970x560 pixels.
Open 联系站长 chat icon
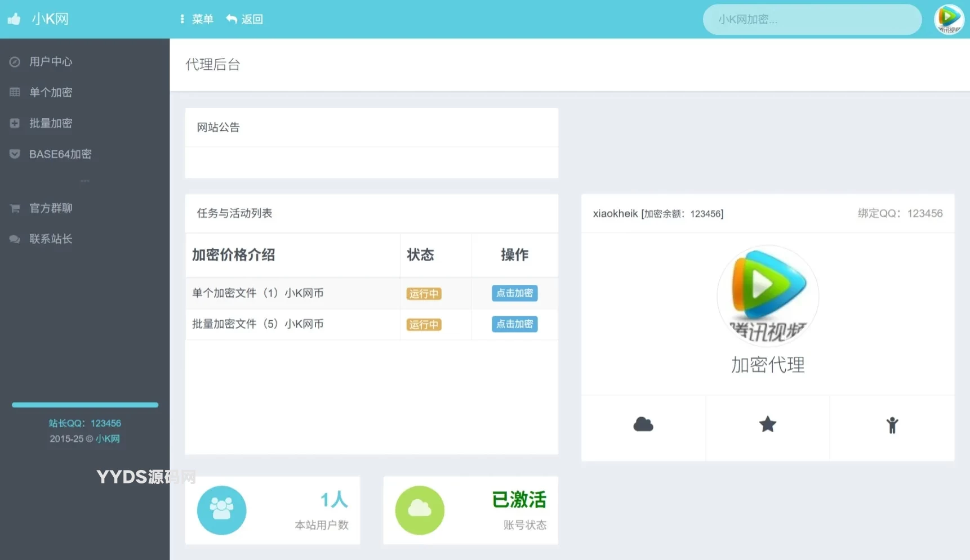(14, 239)
